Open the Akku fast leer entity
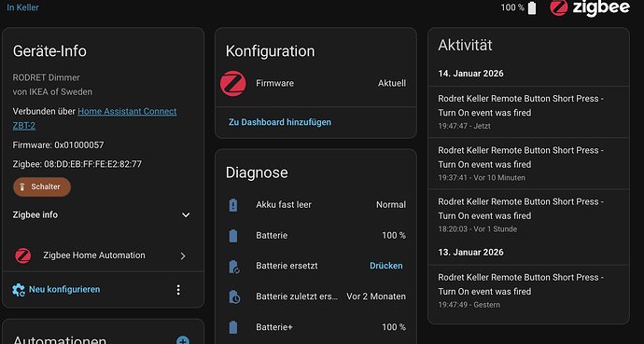Screen dimensions: 644x344 point(315,204)
